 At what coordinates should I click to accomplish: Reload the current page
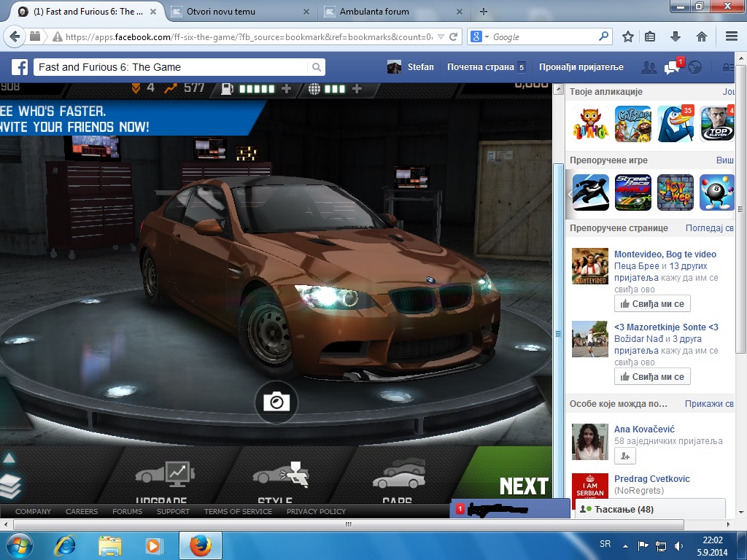coord(454,36)
